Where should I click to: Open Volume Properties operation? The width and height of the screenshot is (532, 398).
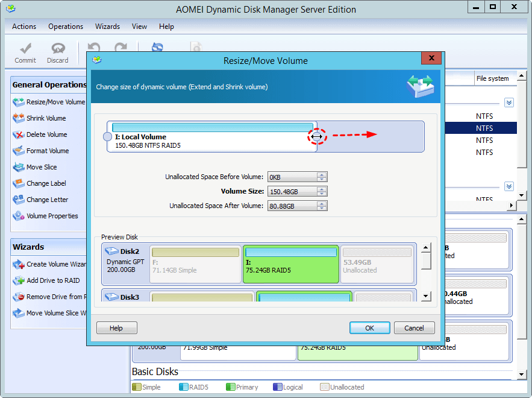click(x=45, y=216)
